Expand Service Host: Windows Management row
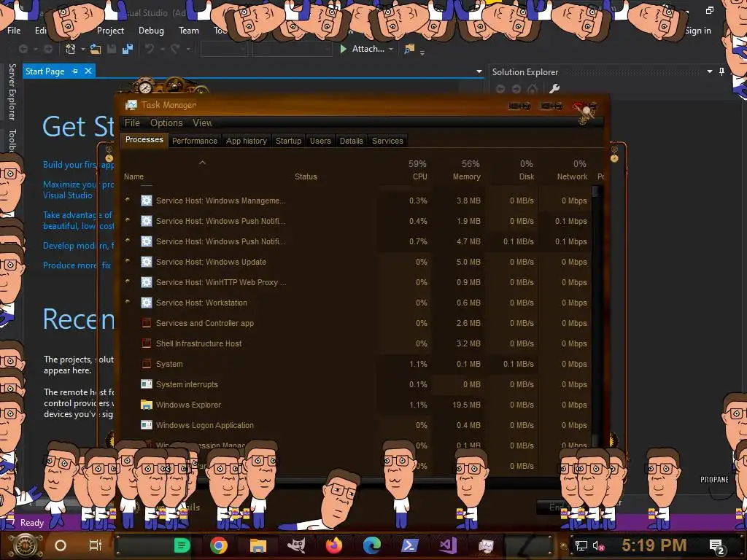 (x=127, y=200)
